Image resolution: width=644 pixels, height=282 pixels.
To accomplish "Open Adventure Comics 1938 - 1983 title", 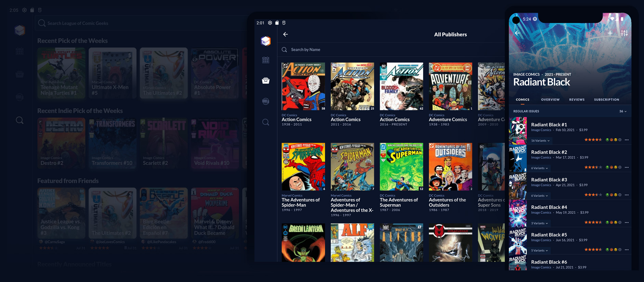I will click(448, 119).
